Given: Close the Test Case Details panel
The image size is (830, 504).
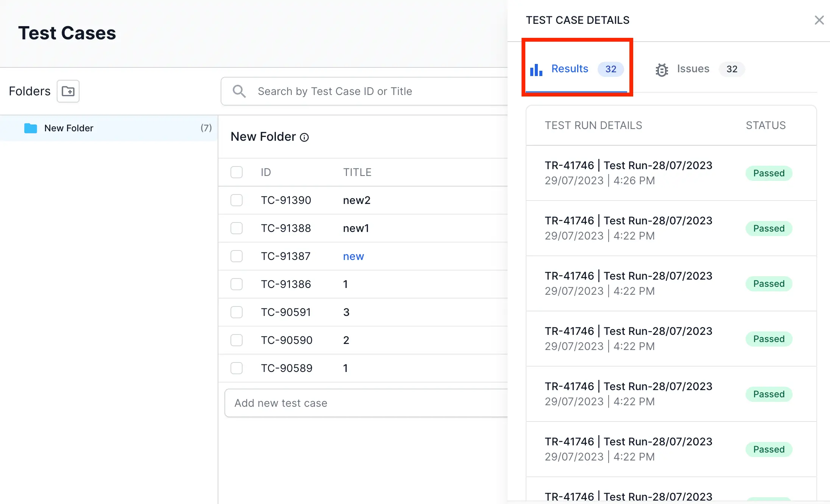Looking at the screenshot, I should 819,20.
